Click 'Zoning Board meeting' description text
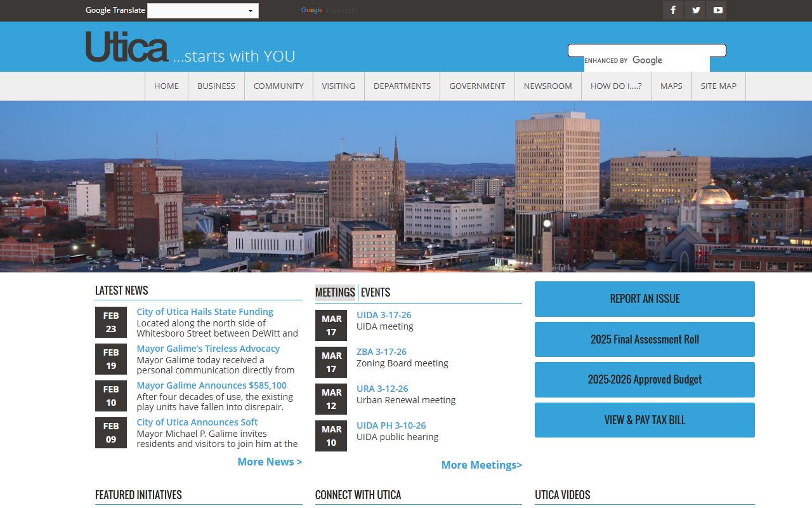 point(402,363)
